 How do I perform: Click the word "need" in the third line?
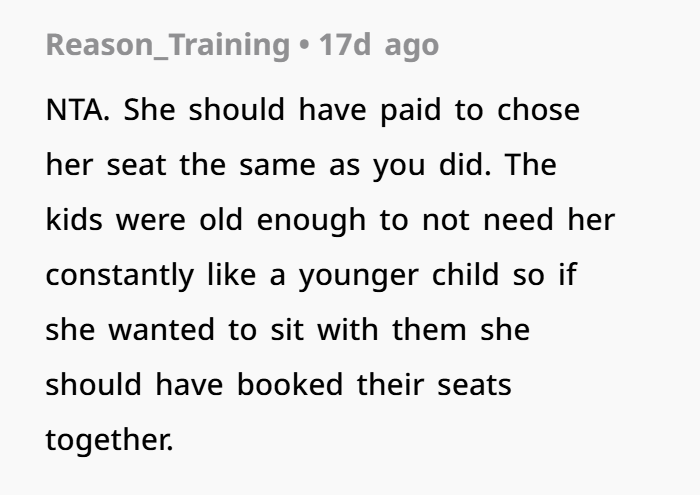click(518, 220)
